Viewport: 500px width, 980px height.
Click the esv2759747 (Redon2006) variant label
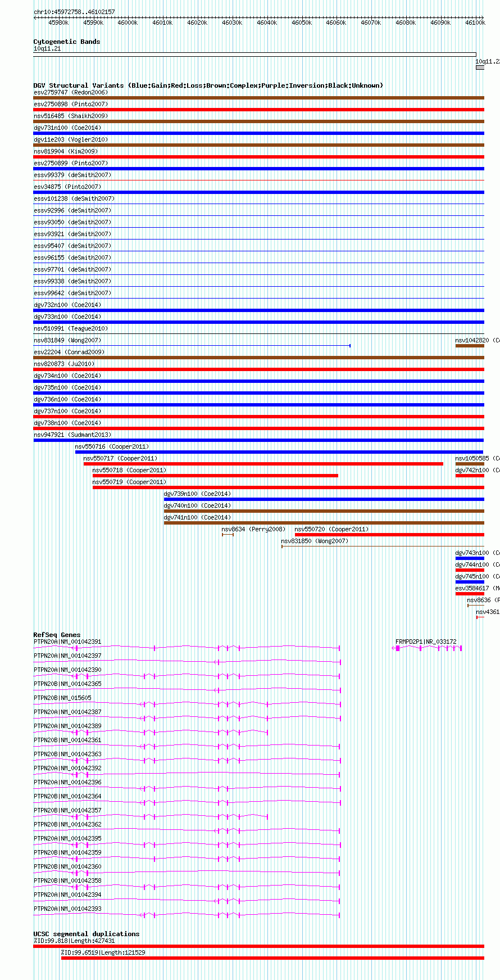70,92
